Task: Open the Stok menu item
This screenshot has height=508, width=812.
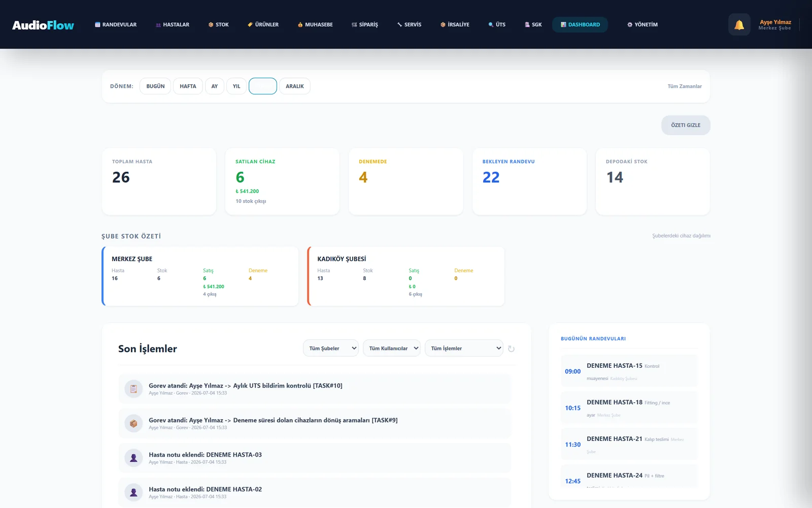Action: [219, 24]
